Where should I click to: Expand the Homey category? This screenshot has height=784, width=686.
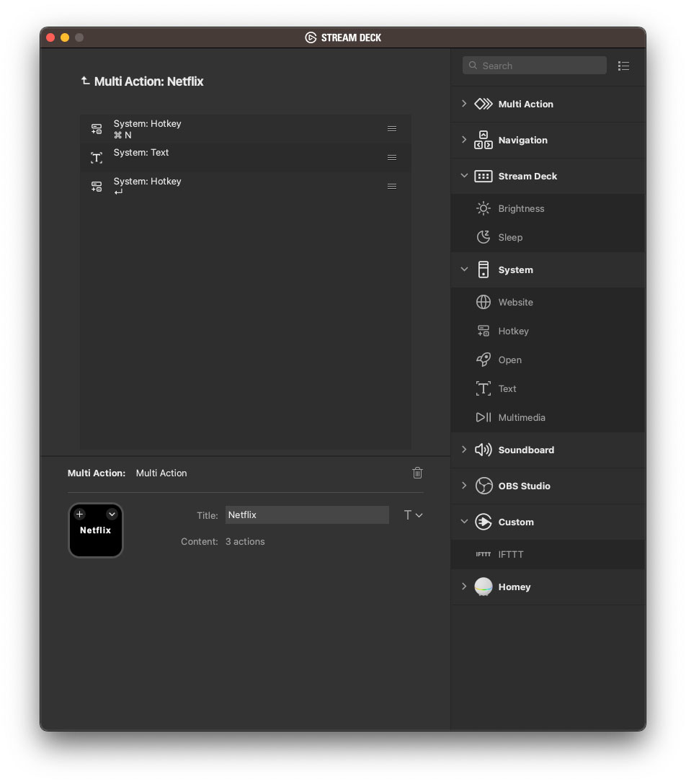464,587
